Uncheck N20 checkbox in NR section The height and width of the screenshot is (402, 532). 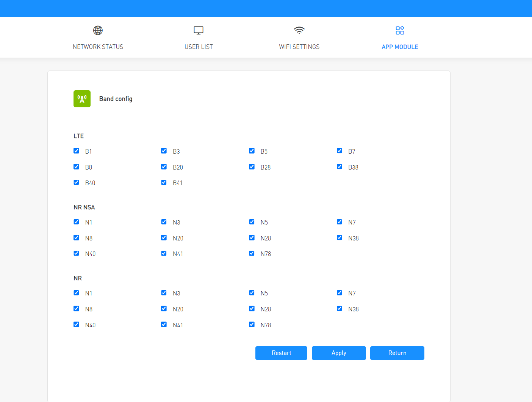point(164,308)
